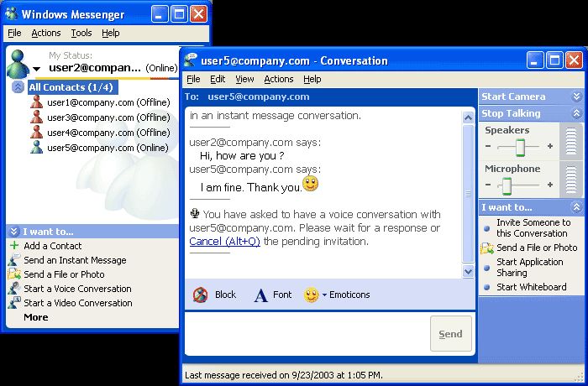The height and width of the screenshot is (386, 588).
Task: Open the Emoticons dropdown arrow
Action: click(324, 295)
